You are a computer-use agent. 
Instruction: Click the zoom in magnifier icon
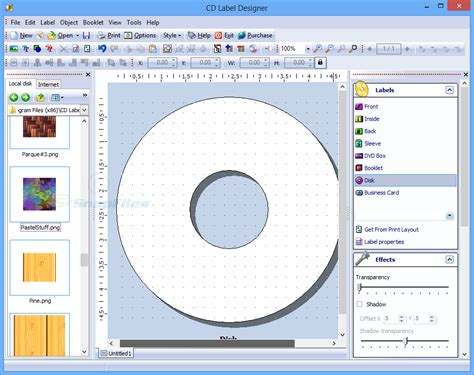pos(317,49)
